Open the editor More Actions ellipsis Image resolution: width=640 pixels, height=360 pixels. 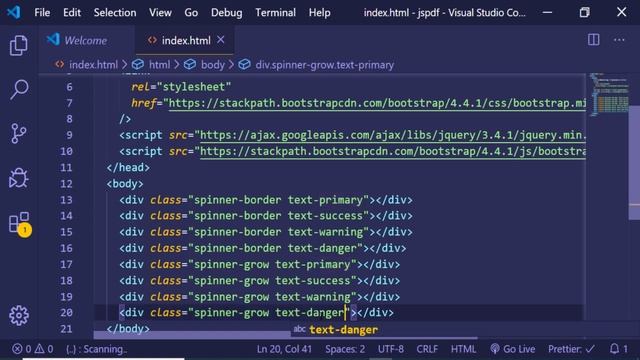[x=619, y=40]
